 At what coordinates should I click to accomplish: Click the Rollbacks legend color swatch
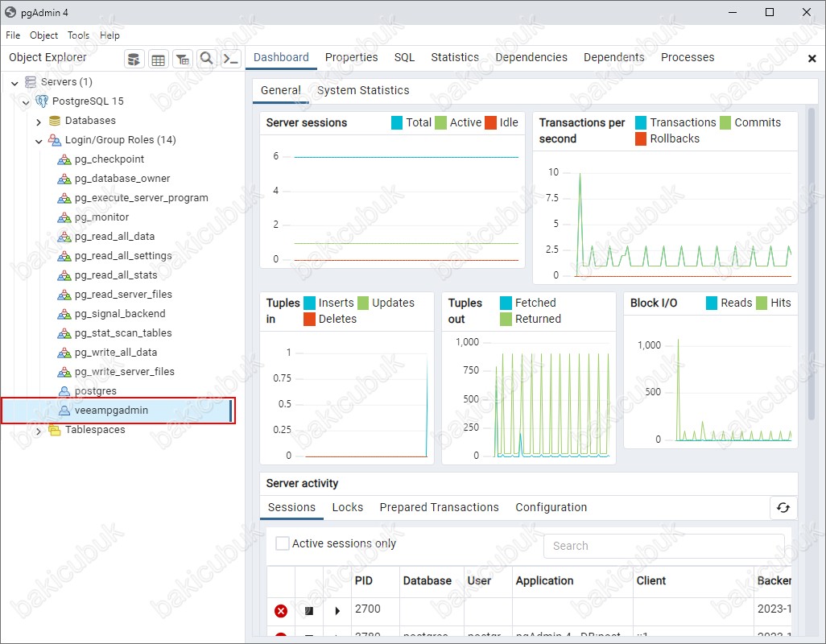641,139
